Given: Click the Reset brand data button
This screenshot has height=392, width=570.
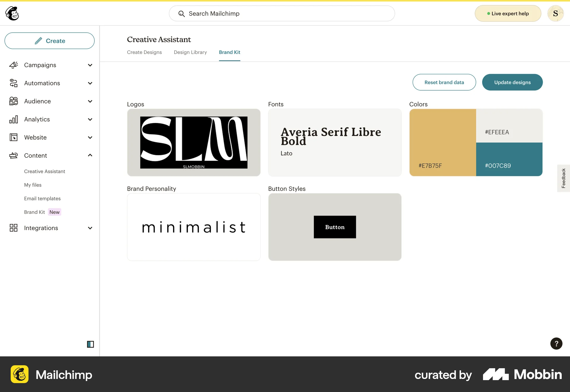Looking at the screenshot, I should 444,82.
